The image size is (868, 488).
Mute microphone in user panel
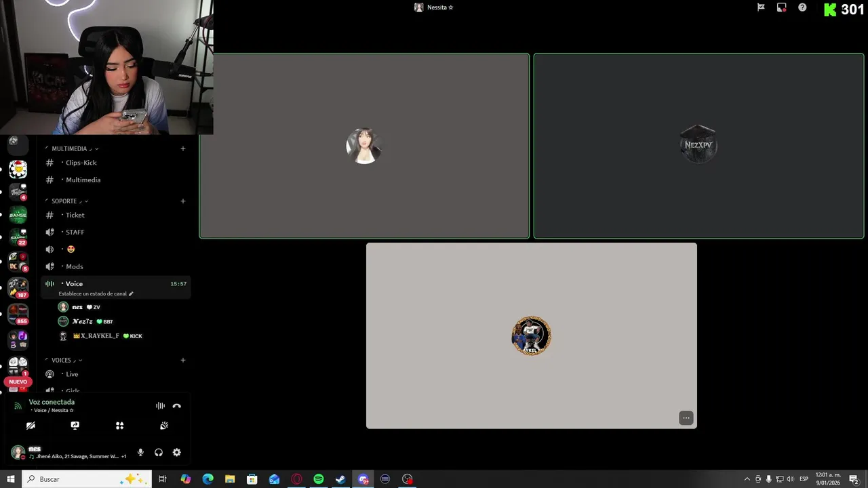140,452
